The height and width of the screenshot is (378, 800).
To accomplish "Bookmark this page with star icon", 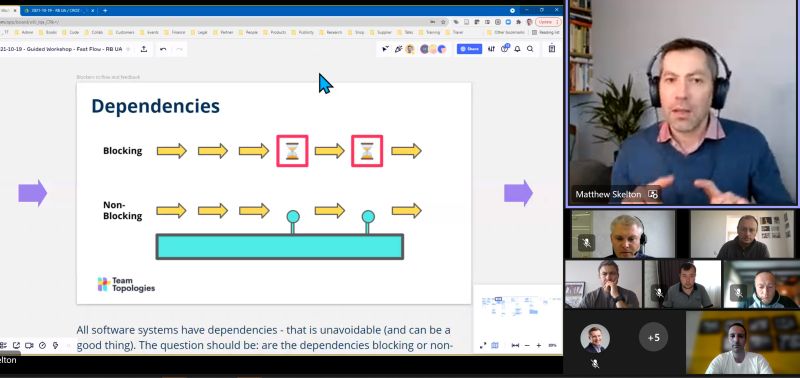I will [x=443, y=22].
